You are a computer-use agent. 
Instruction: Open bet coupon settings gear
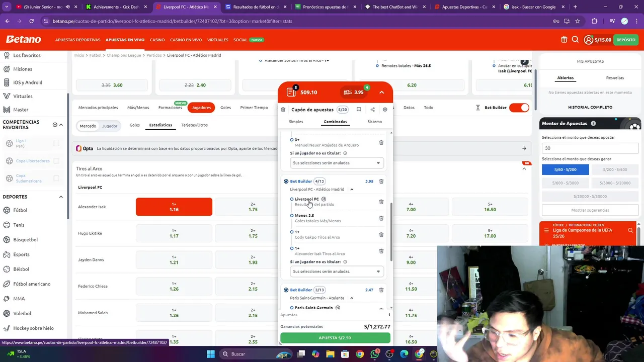tap(385, 110)
